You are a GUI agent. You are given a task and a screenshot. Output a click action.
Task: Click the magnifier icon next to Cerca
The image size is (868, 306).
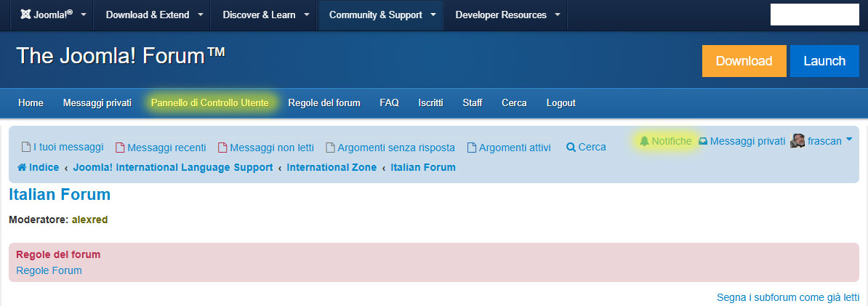(x=571, y=148)
